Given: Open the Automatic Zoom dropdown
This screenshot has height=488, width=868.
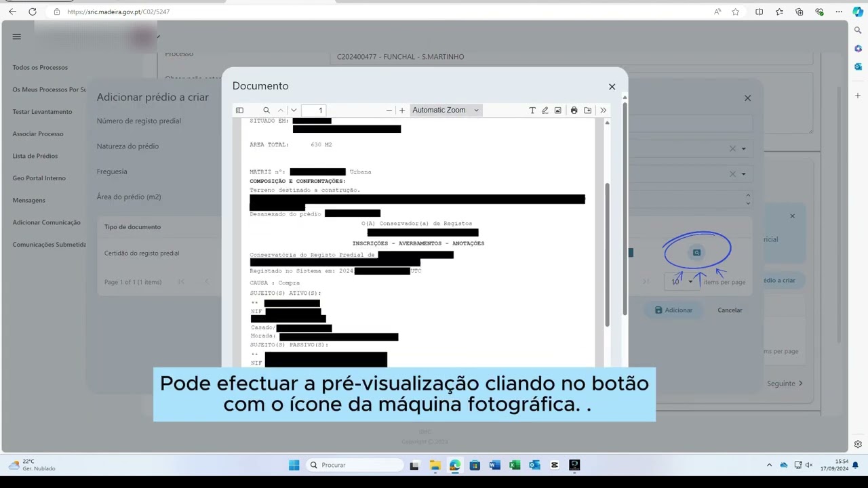Looking at the screenshot, I should [x=446, y=110].
